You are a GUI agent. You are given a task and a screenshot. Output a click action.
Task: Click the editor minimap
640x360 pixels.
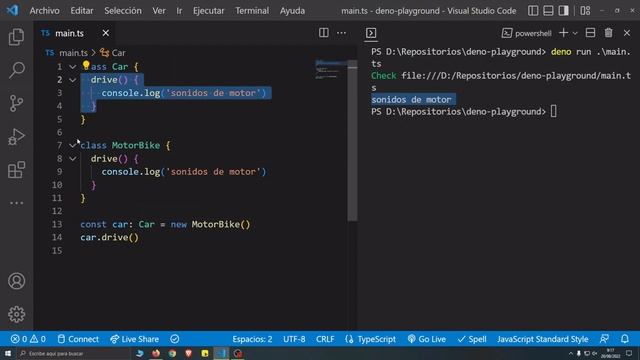(331, 69)
